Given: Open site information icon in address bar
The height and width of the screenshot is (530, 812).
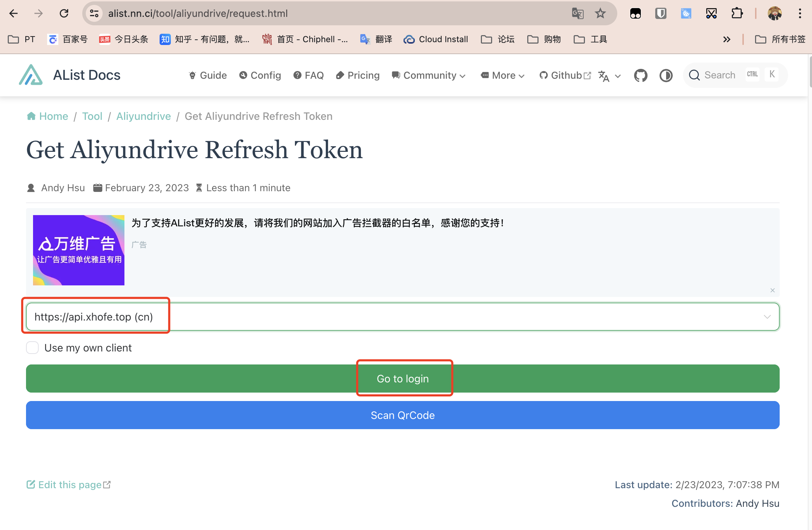Looking at the screenshot, I should 94,13.
